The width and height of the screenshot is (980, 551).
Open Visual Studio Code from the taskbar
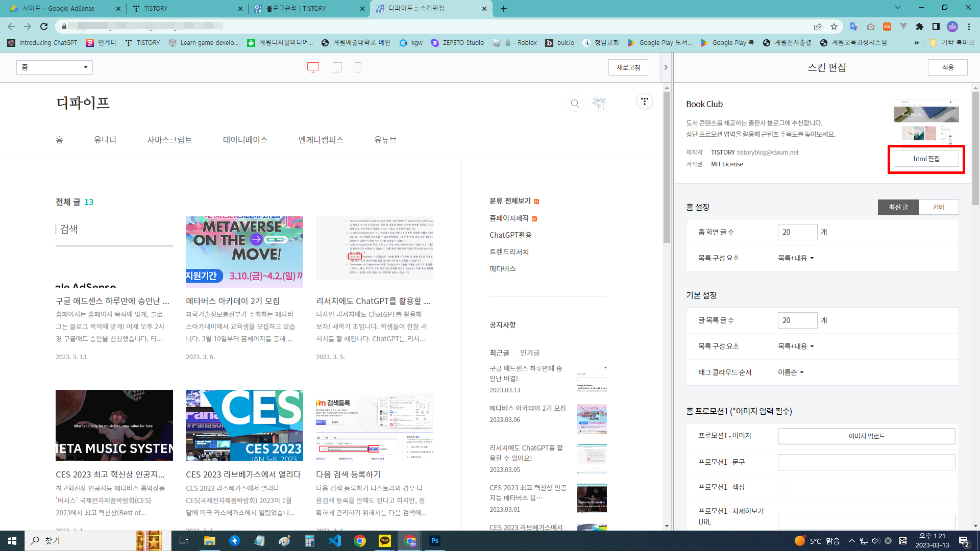click(x=335, y=541)
